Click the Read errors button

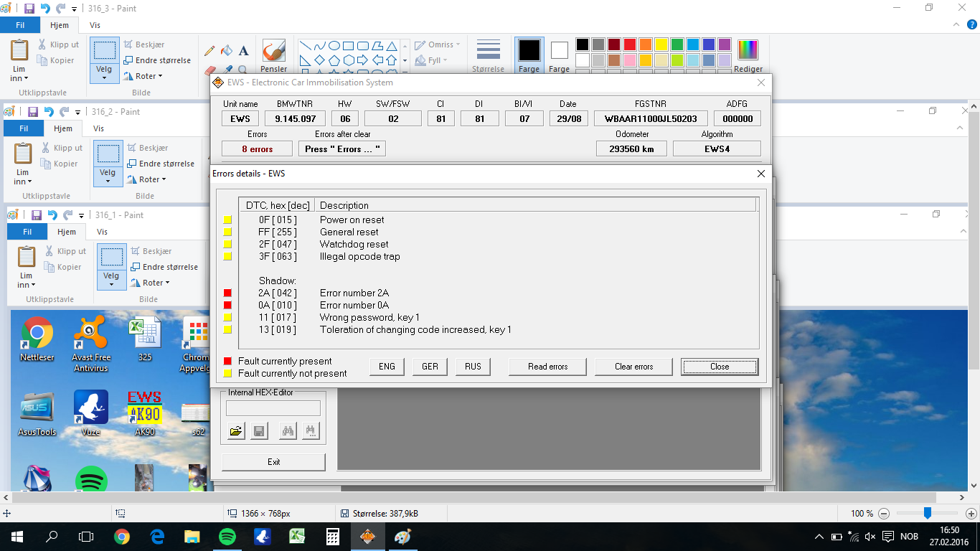pyautogui.click(x=548, y=367)
